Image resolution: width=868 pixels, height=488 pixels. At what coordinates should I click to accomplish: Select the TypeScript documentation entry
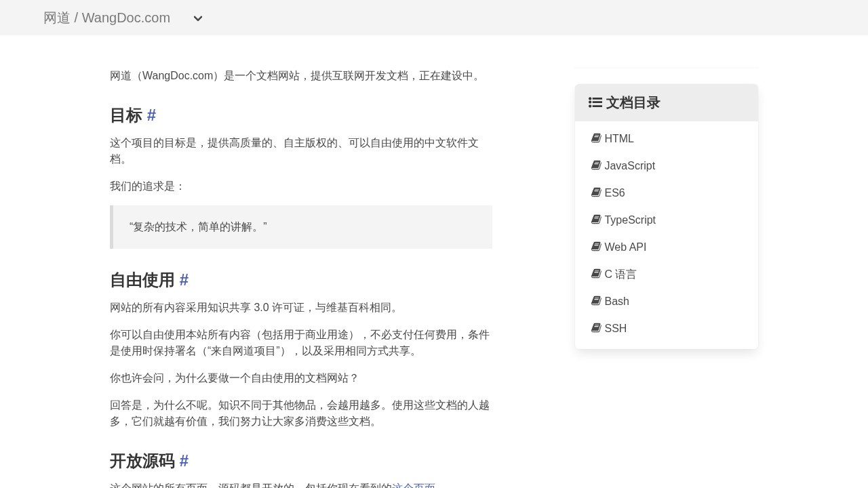coord(630,220)
